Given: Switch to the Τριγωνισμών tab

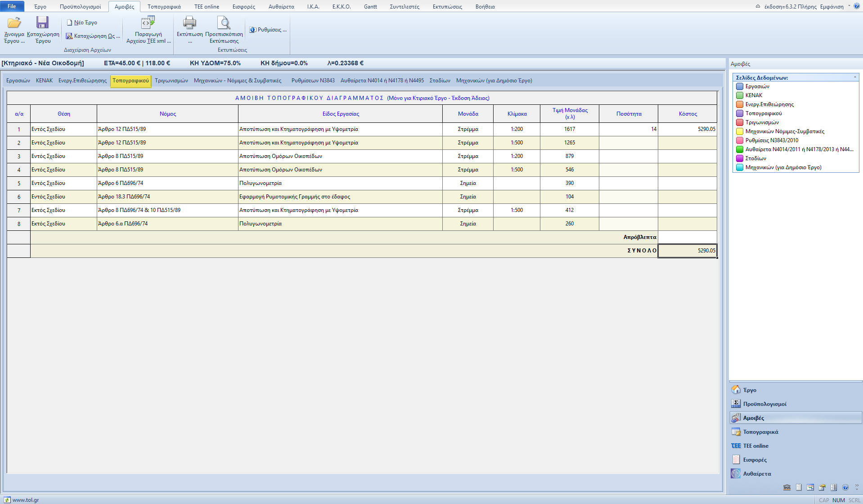Looking at the screenshot, I should 171,81.
